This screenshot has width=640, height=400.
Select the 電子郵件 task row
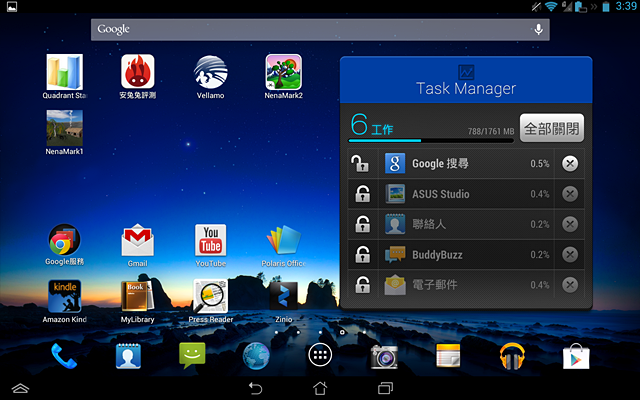(466, 285)
